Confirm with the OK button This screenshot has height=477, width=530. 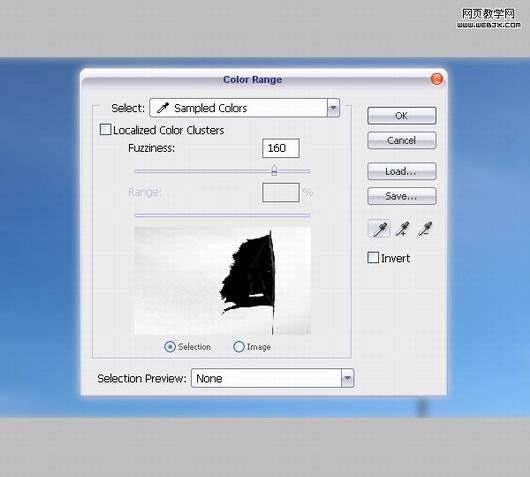click(x=402, y=116)
